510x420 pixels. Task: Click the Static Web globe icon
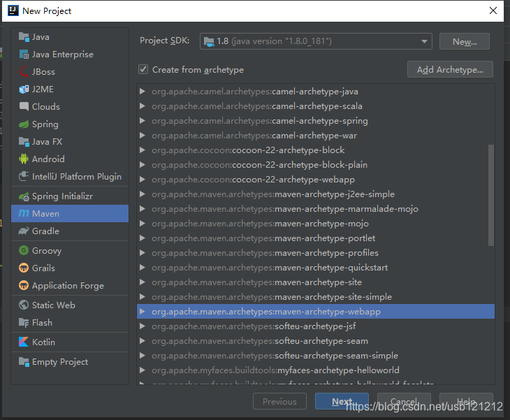tap(24, 305)
